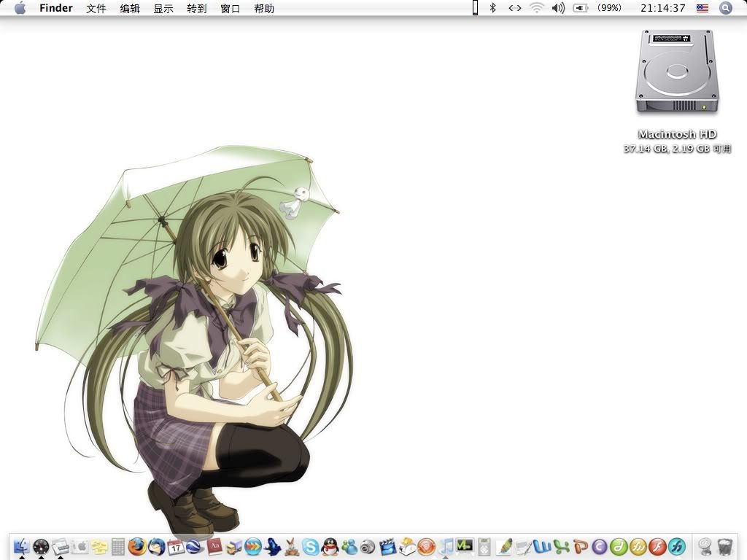Image resolution: width=747 pixels, height=560 pixels.
Task: Click the Macintosh HD label text
Action: tap(678, 134)
